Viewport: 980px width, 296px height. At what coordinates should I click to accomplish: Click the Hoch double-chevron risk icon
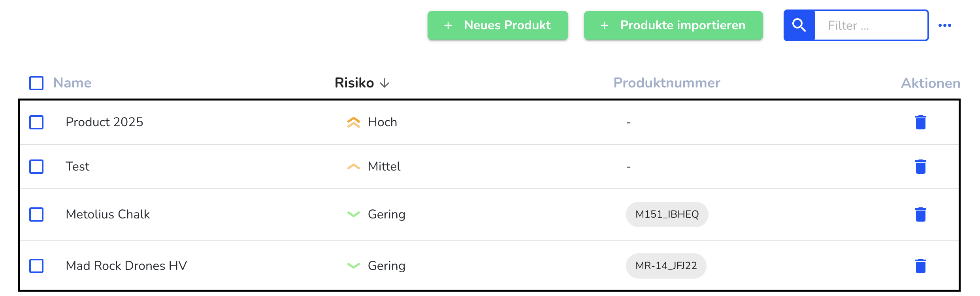tap(354, 122)
